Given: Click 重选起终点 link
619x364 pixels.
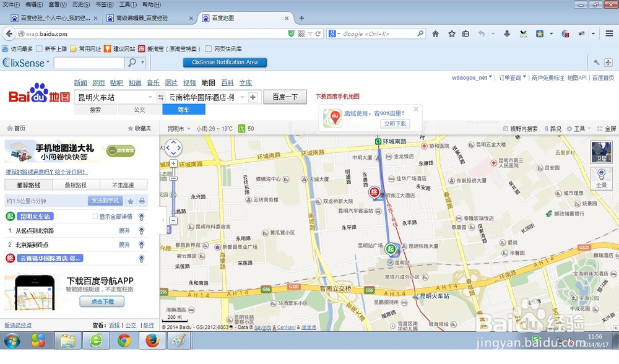Looking at the screenshot, I should 18,326.
